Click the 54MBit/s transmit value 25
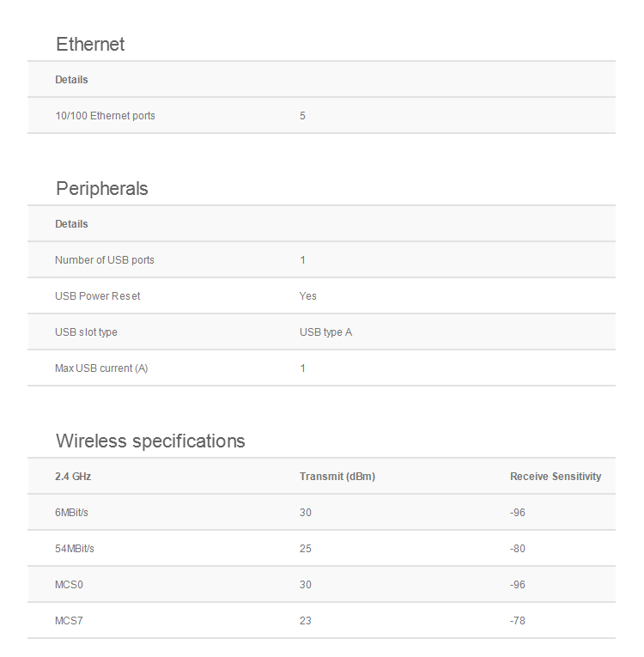This screenshot has height=657, width=644. (x=306, y=549)
